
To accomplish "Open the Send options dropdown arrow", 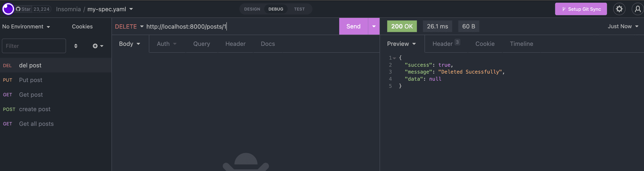I will click(374, 26).
